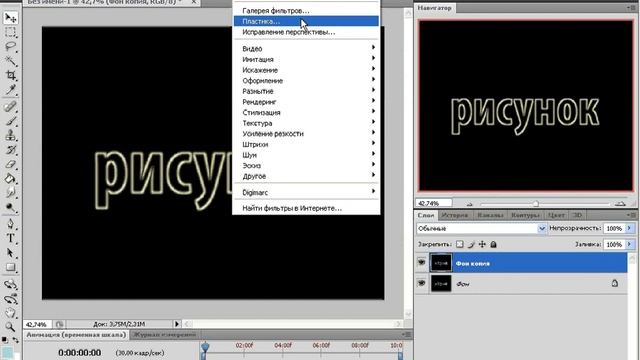
Task: Open the Рендеринг submenu
Action: coord(306,102)
